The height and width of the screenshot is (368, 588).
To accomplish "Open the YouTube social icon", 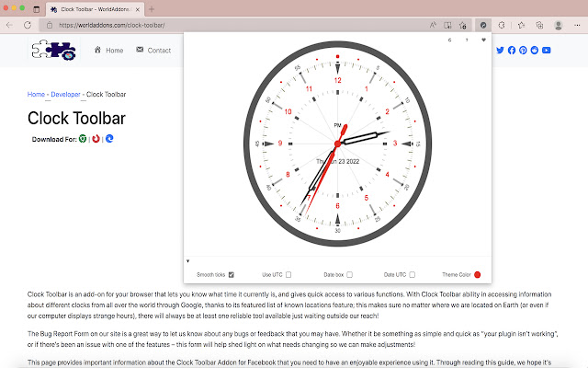I will [x=547, y=50].
